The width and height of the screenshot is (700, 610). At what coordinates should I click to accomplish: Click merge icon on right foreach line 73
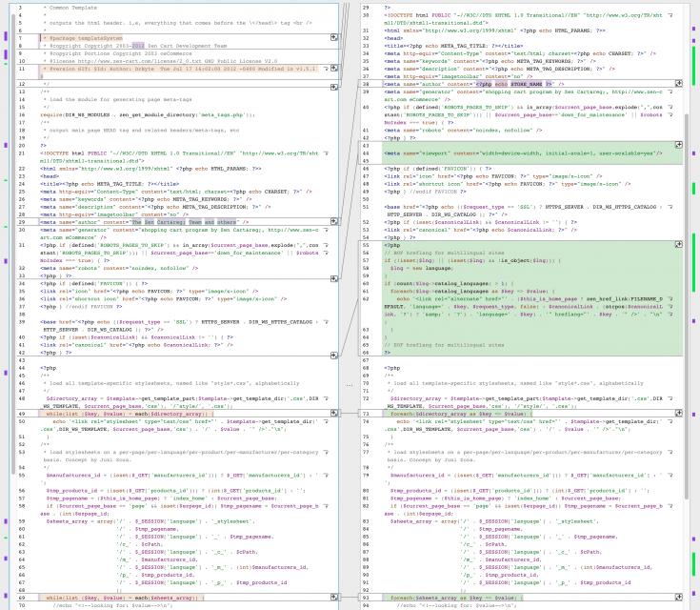click(678, 414)
